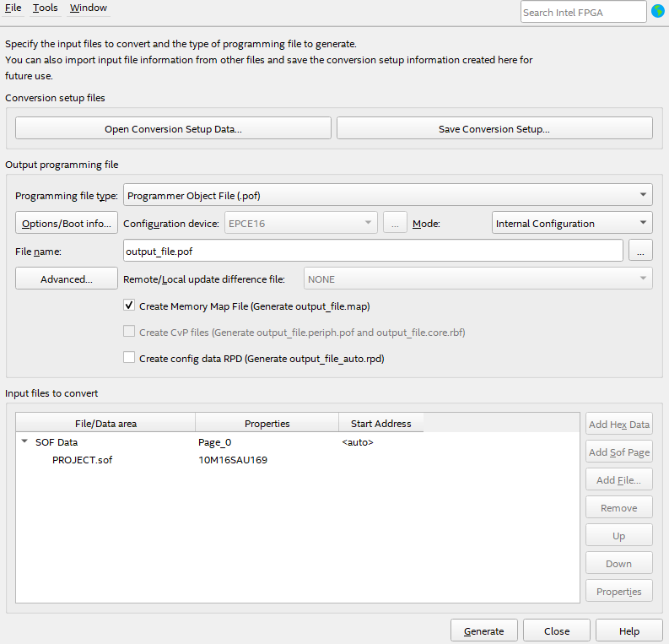Click Page_0 property cell
669x644 pixels.
pyautogui.click(x=215, y=442)
